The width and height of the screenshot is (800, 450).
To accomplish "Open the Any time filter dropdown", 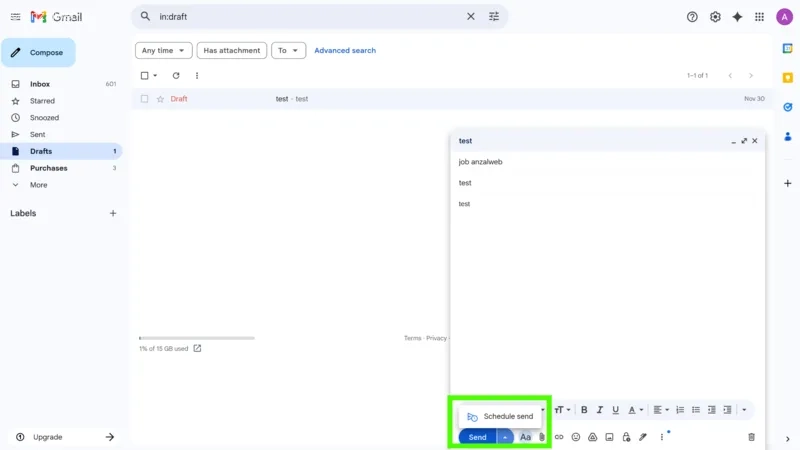I will pyautogui.click(x=163, y=50).
